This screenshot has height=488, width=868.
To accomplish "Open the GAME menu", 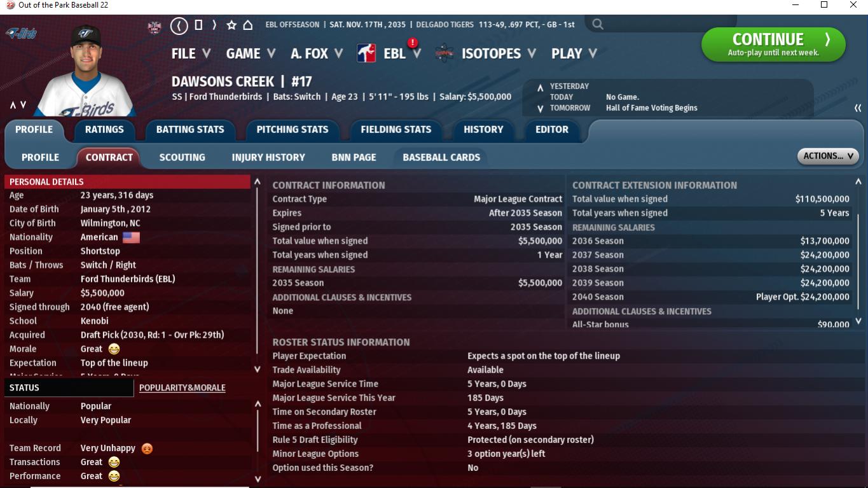I will pyautogui.click(x=251, y=53).
